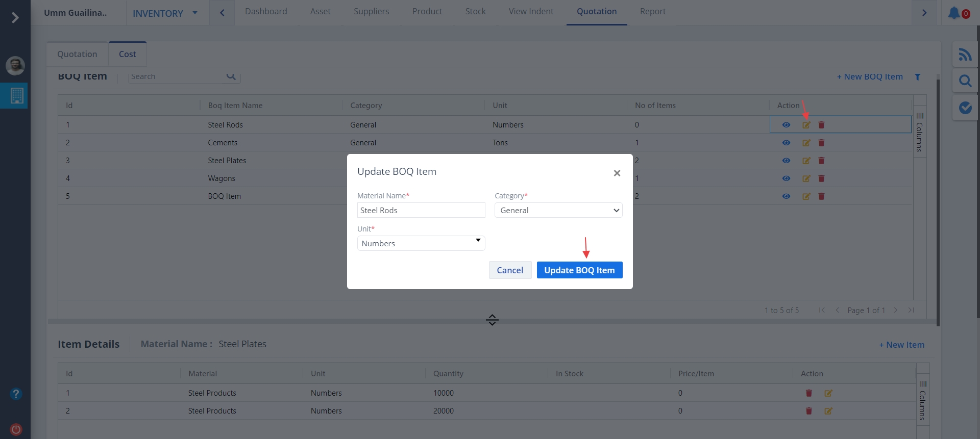The width and height of the screenshot is (980, 439).
Task: Switch to the Quotation sub-tab
Action: (x=77, y=54)
